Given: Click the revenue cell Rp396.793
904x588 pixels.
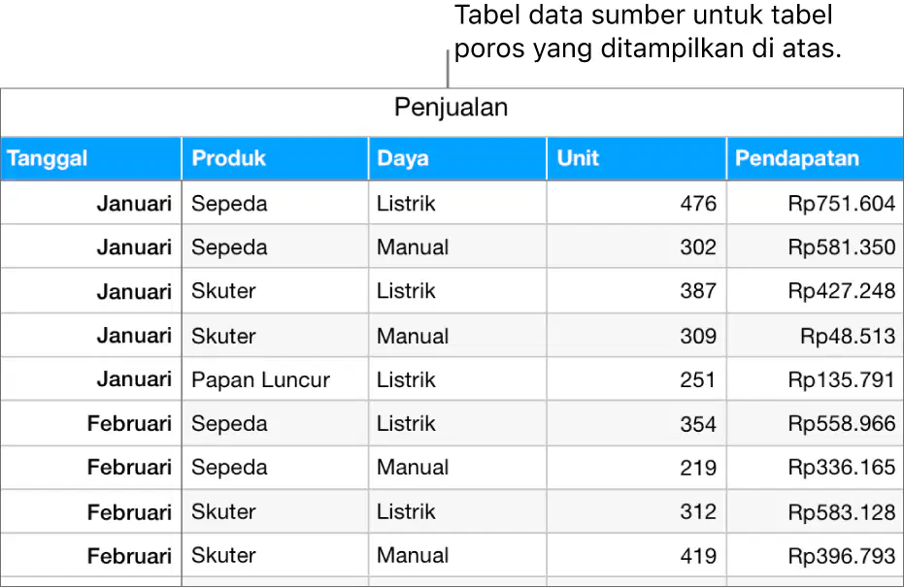Looking at the screenshot, I should tap(816, 555).
